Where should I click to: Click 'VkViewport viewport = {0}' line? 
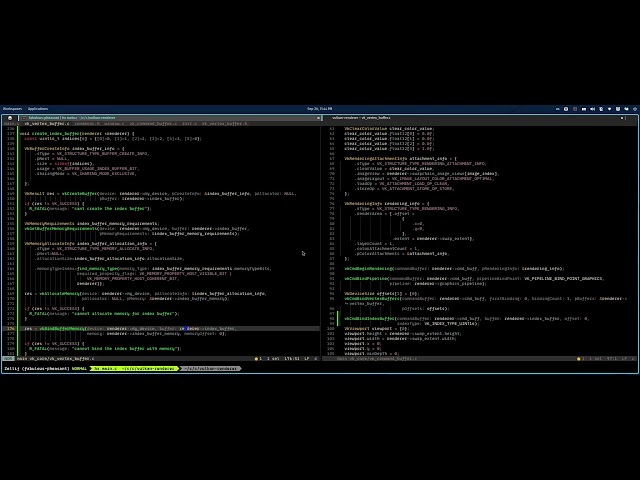click(376, 329)
